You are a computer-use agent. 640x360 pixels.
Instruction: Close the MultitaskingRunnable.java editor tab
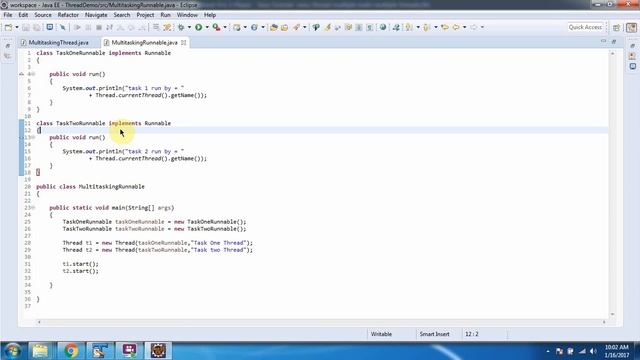[x=184, y=42]
